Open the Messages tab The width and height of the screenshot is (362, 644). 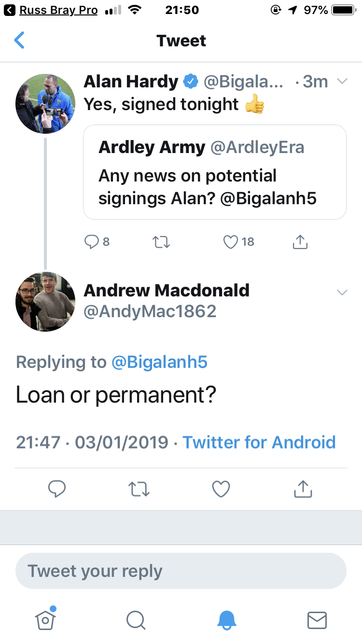point(317,620)
